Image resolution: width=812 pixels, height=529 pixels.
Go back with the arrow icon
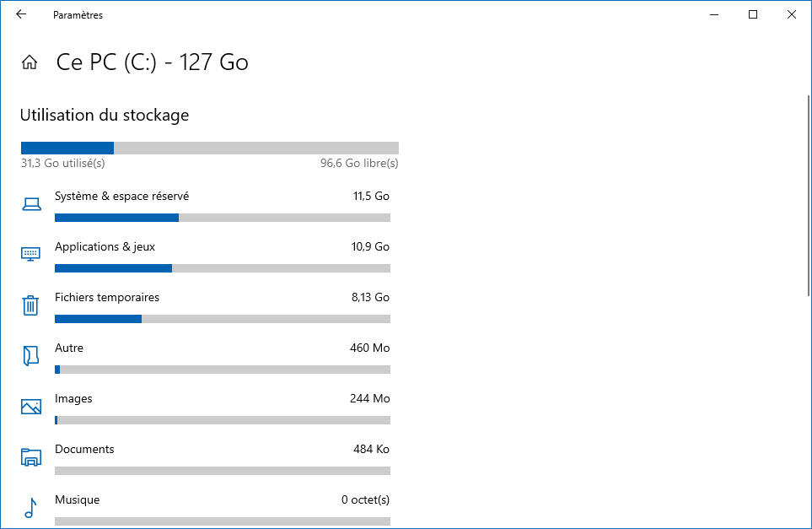[21, 14]
